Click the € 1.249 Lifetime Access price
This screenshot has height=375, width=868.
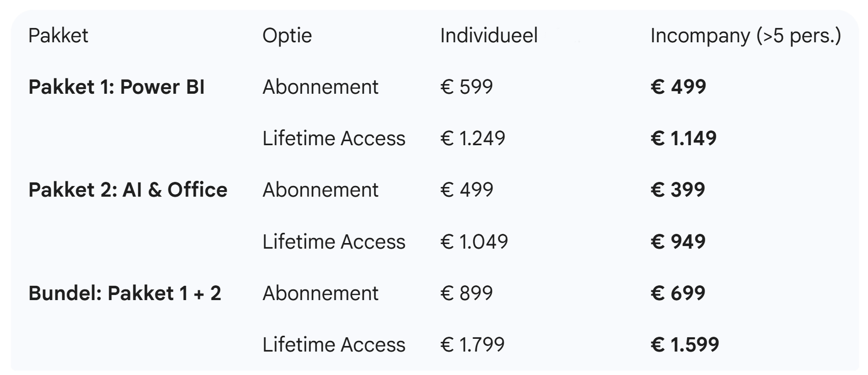(x=473, y=139)
